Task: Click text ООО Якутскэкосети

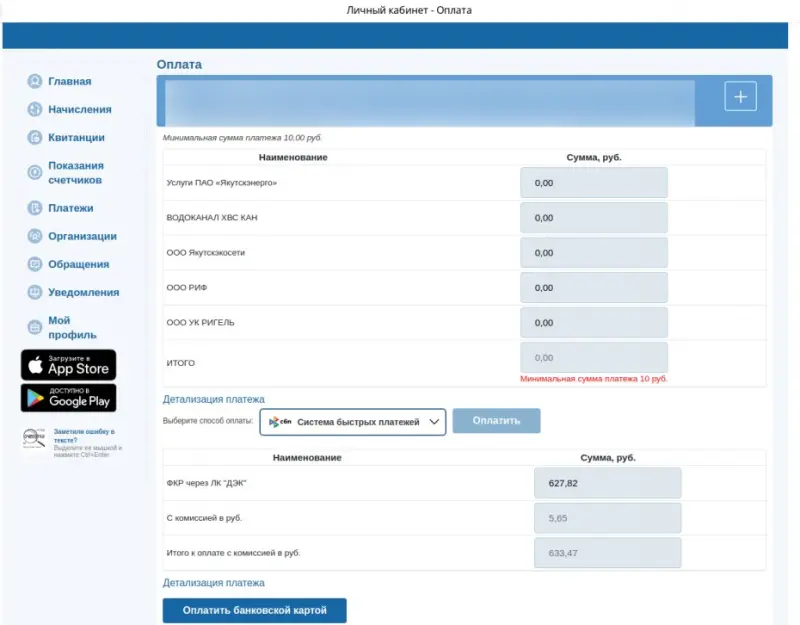Action: (x=206, y=253)
